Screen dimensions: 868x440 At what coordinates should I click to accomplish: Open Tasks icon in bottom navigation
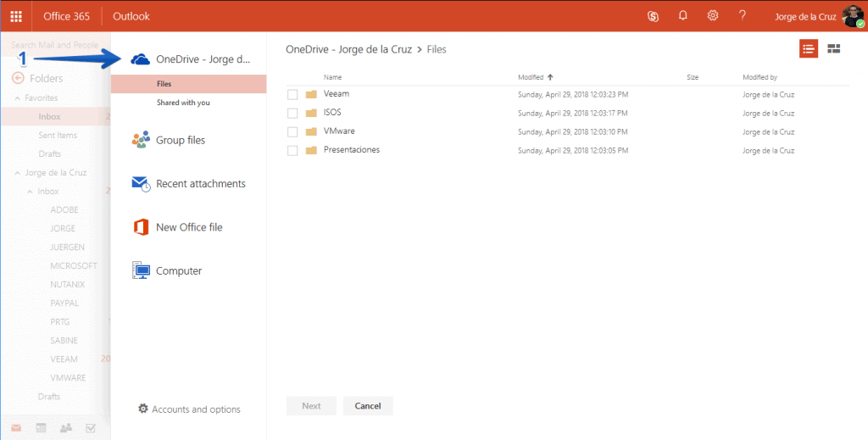(x=91, y=428)
